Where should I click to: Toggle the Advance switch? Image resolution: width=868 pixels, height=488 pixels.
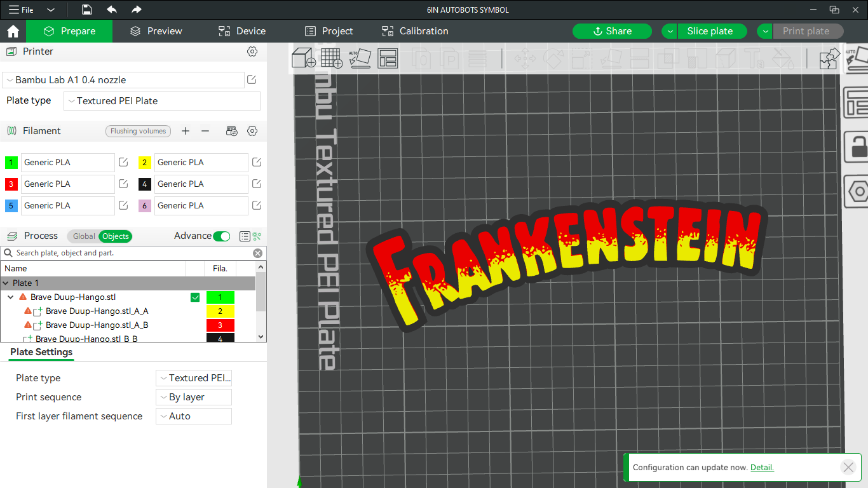221,236
